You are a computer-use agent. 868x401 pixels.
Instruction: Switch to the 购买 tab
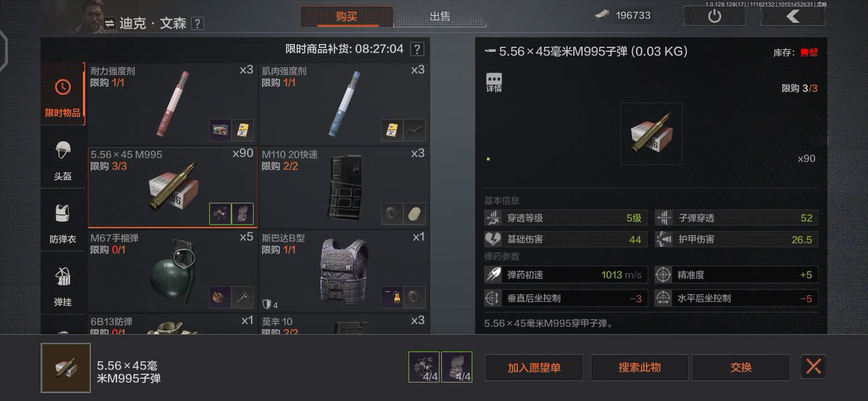pos(347,16)
